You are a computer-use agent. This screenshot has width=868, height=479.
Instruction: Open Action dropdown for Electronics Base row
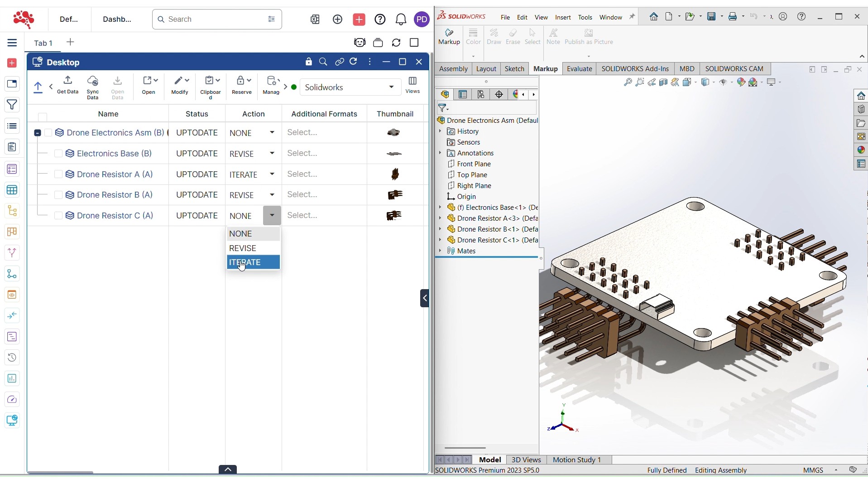(272, 154)
